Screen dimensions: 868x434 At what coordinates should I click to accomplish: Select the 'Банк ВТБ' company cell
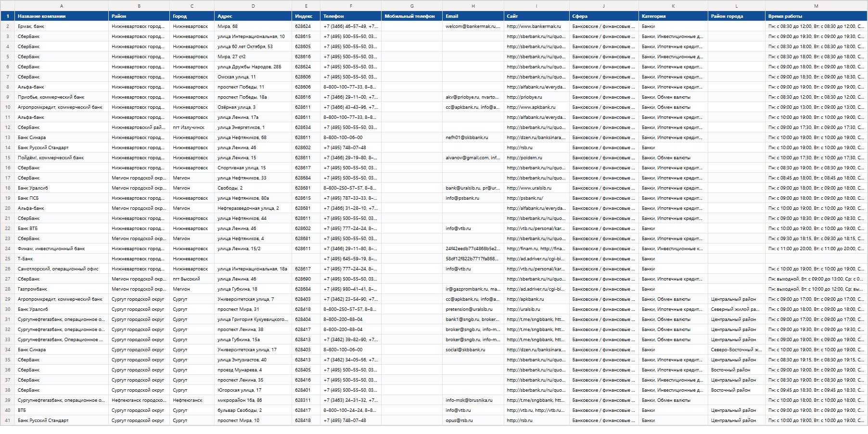tap(62, 229)
